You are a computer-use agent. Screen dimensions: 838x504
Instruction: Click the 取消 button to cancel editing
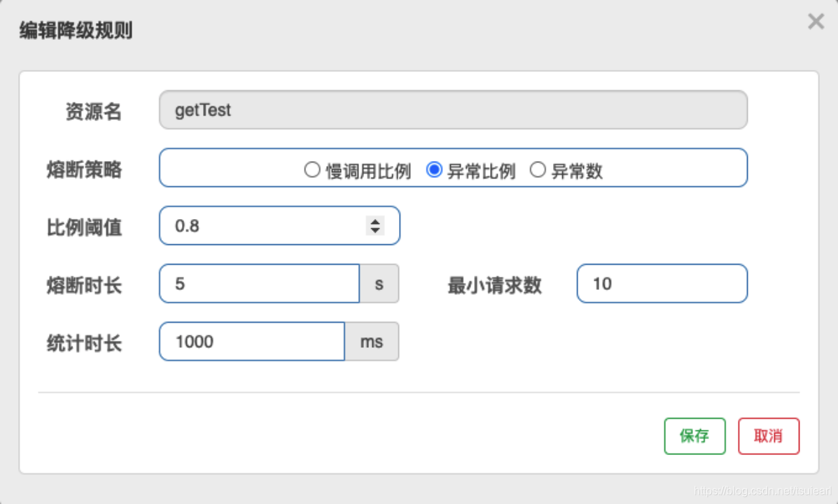click(769, 435)
